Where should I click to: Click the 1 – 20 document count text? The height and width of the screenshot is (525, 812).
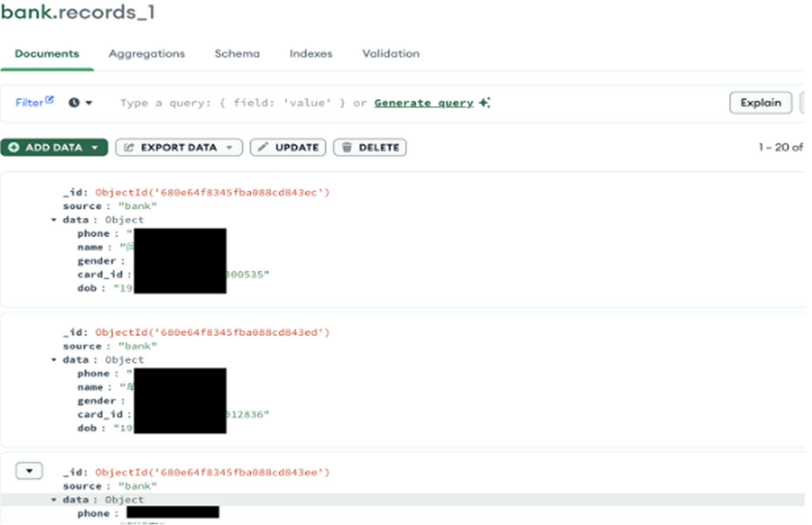tap(780, 147)
